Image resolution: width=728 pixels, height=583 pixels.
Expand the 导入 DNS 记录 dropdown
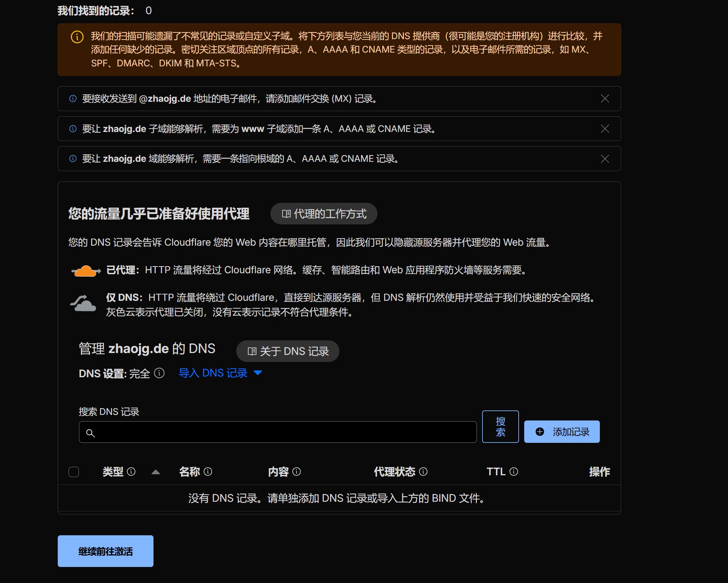tap(221, 373)
